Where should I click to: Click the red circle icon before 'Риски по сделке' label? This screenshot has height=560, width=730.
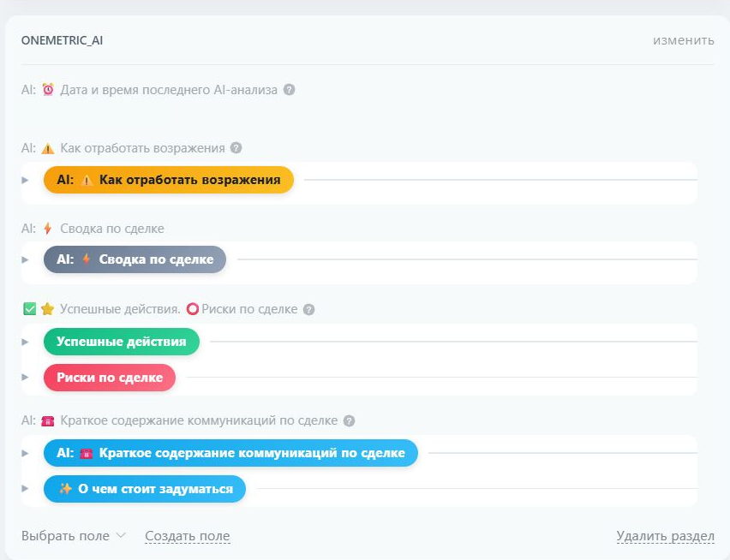tap(192, 309)
